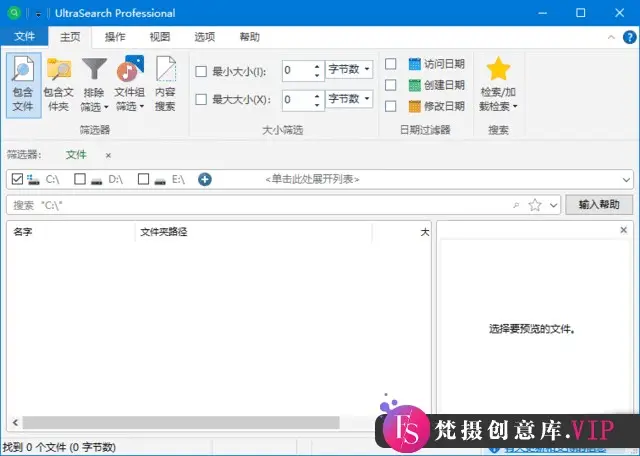
Task: Click the left scroll arrow in results
Action: (16, 423)
